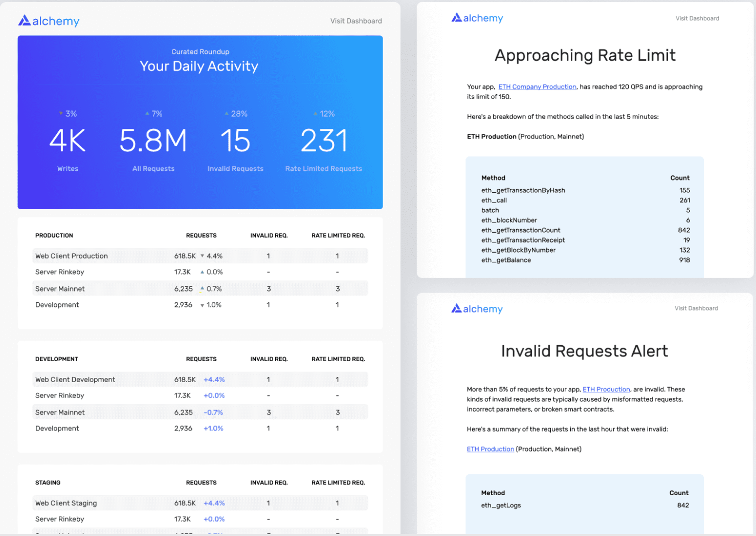Open Visit Dashboard in Approaching Rate Limit email
This screenshot has width=756, height=536.
[x=697, y=18]
